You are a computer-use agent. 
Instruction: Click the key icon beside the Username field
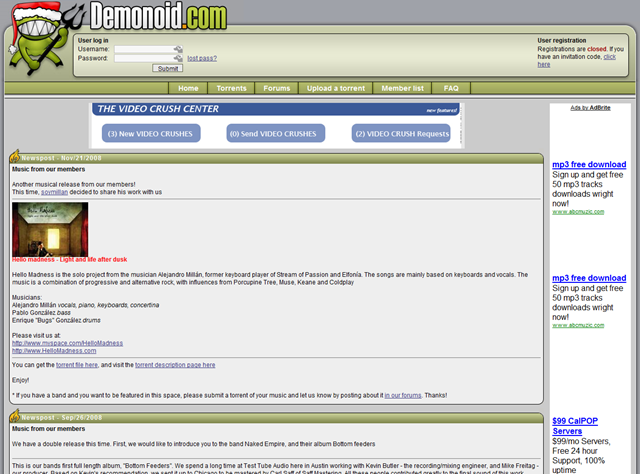tap(178, 49)
